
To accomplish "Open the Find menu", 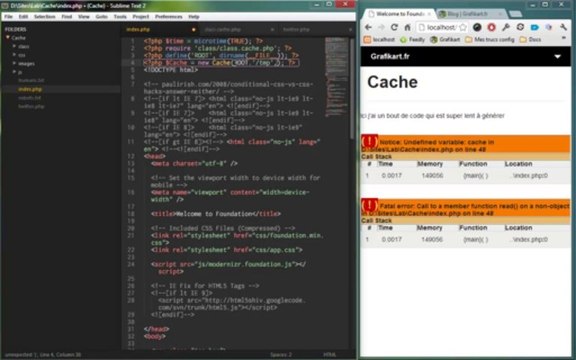I will (x=66, y=17).
